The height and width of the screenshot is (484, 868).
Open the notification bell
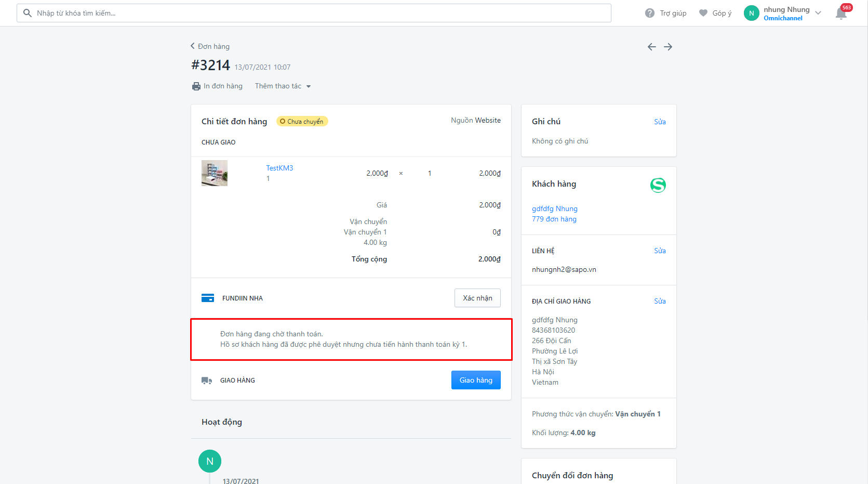point(841,14)
